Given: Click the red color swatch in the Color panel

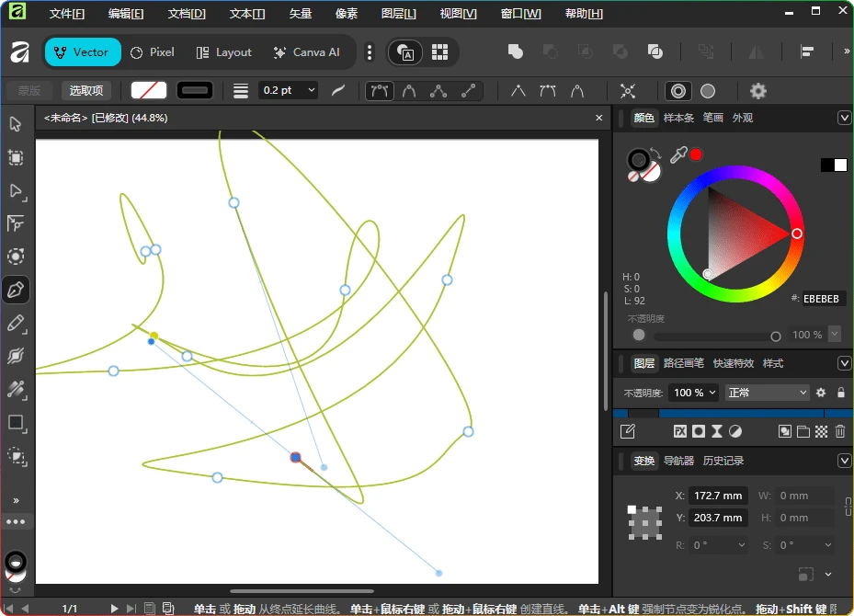Looking at the screenshot, I should coord(696,154).
